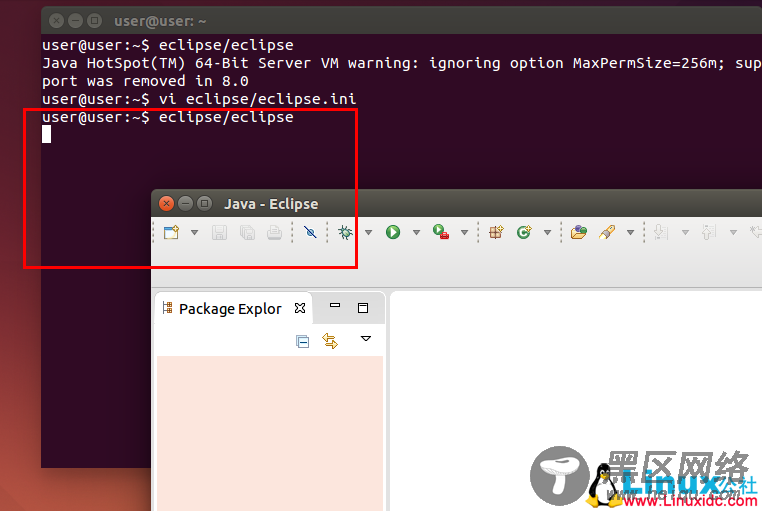The width and height of the screenshot is (762, 511).
Task: Open the External Tools dropdown arrow
Action: pyautogui.click(x=465, y=233)
